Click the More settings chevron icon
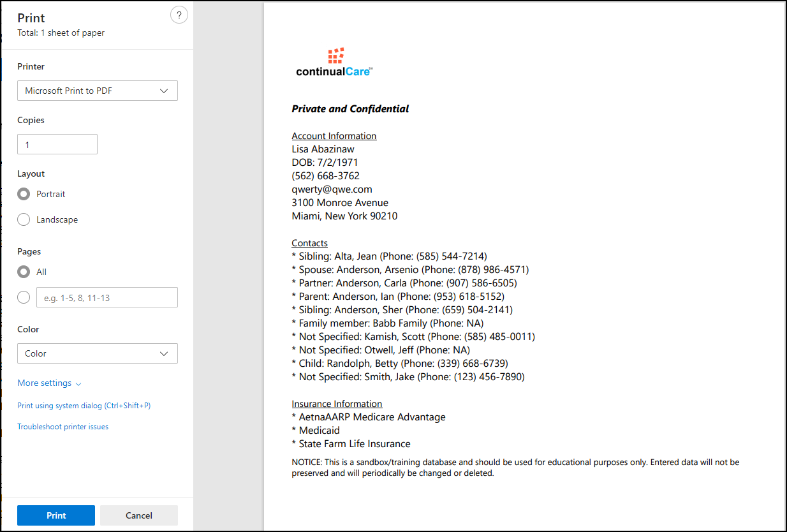Screen dimensions: 787x532 (x=78, y=384)
